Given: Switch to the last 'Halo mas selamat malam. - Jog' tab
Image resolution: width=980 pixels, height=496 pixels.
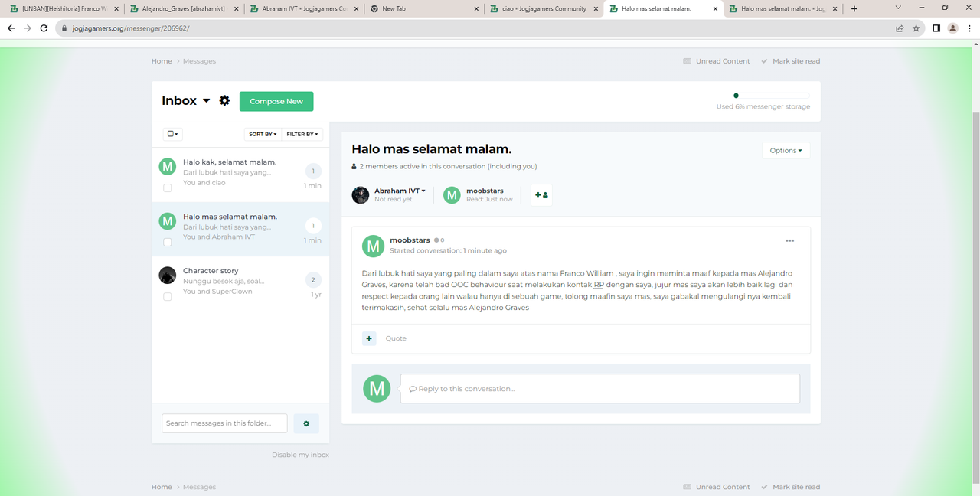Looking at the screenshot, I should pos(782,8).
